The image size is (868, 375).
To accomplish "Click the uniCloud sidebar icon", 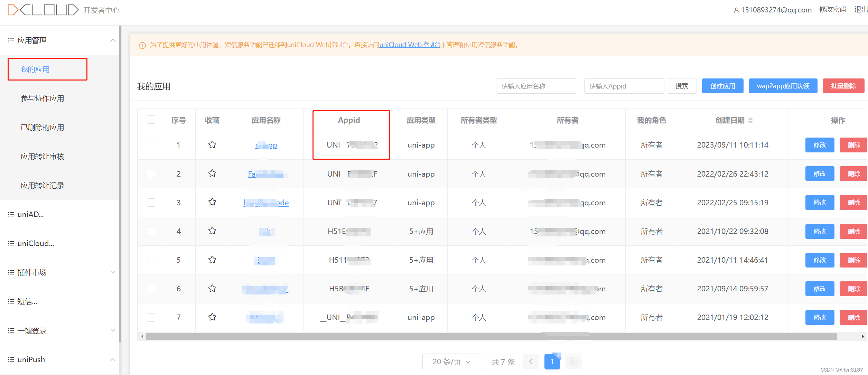I will point(10,243).
